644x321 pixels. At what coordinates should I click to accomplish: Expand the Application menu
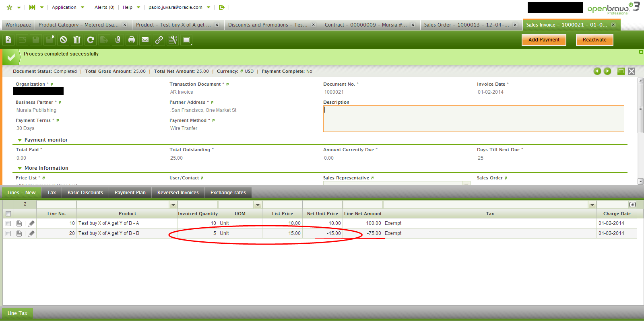tap(68, 7)
